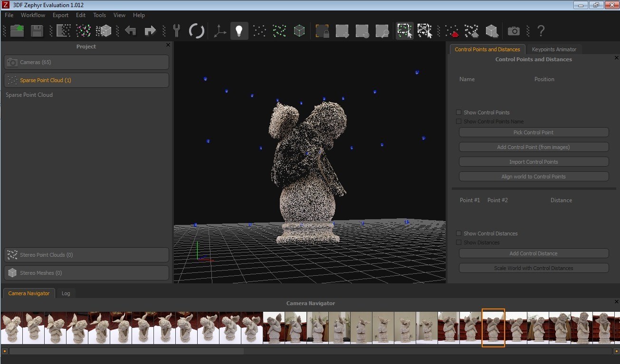
Task: Click the save project floppy disk icon
Action: [37, 31]
